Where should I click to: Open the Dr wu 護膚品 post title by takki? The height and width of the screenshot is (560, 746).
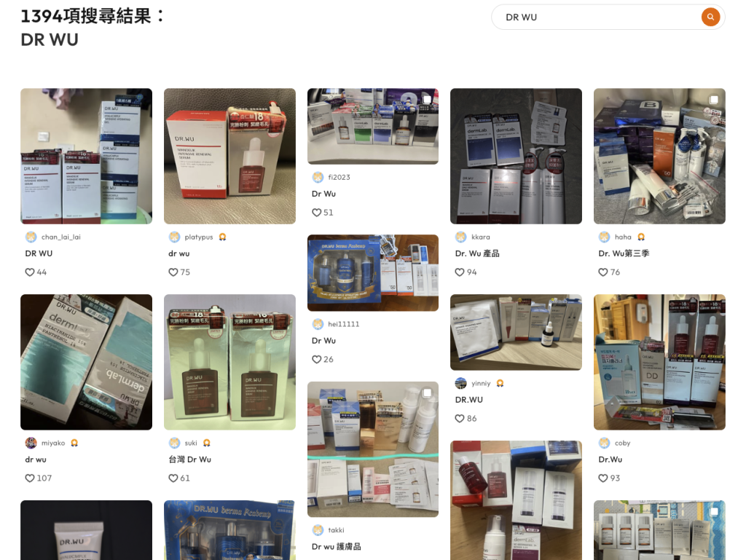pyautogui.click(x=337, y=547)
